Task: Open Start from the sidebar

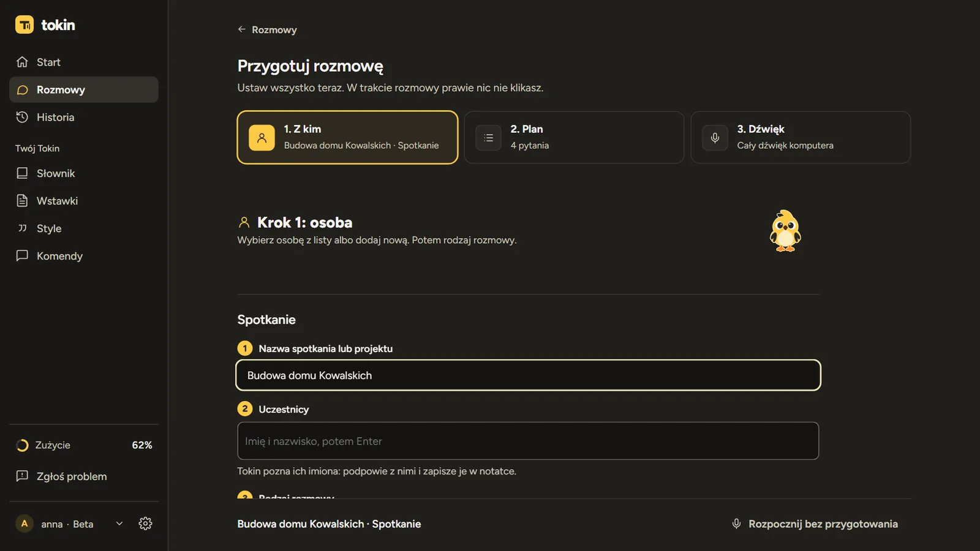Action: pos(84,62)
